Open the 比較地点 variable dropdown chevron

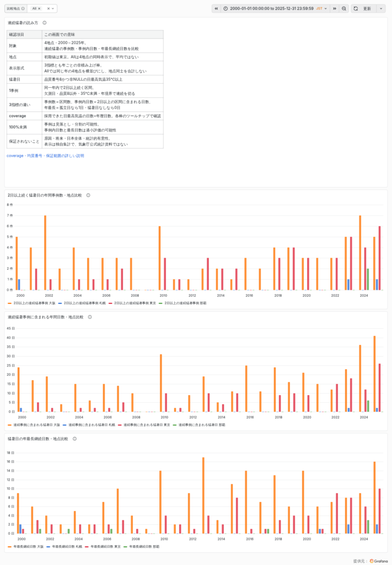click(x=53, y=8)
